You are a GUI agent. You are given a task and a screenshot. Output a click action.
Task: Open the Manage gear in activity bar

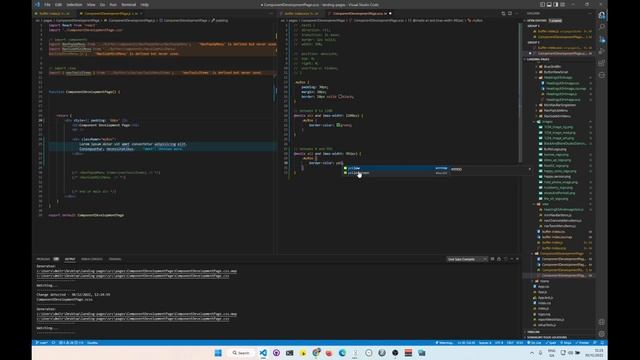coord(602,333)
